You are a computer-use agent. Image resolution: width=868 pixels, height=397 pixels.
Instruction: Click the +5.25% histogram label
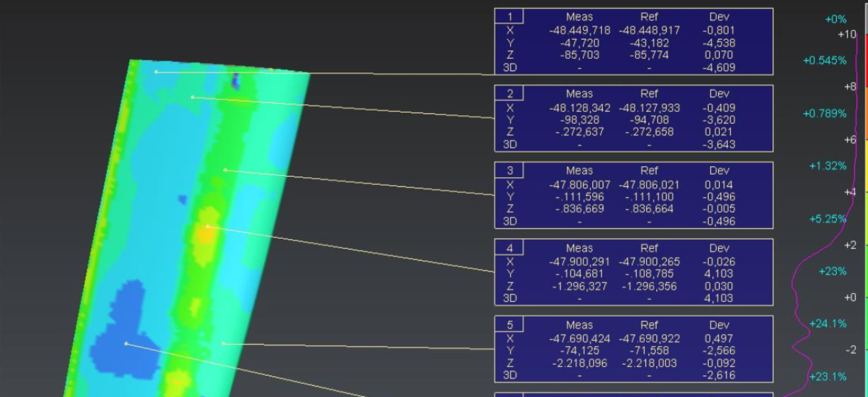pyautogui.click(x=828, y=219)
